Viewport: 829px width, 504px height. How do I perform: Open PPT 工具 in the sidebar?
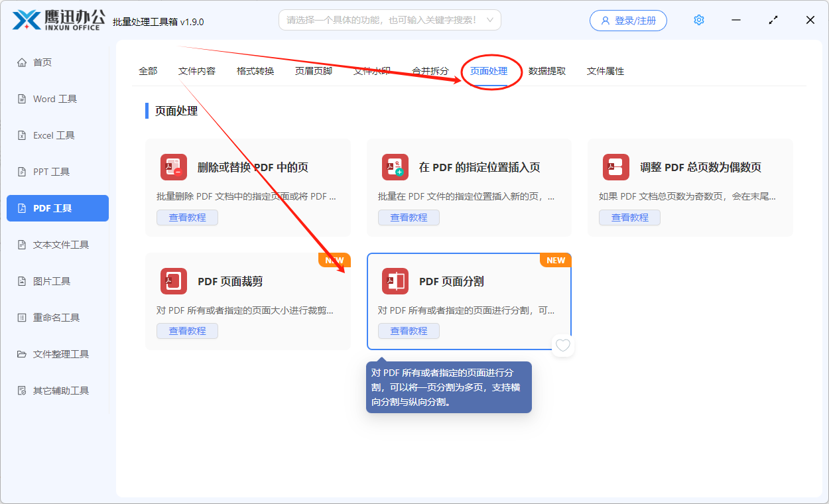point(58,172)
